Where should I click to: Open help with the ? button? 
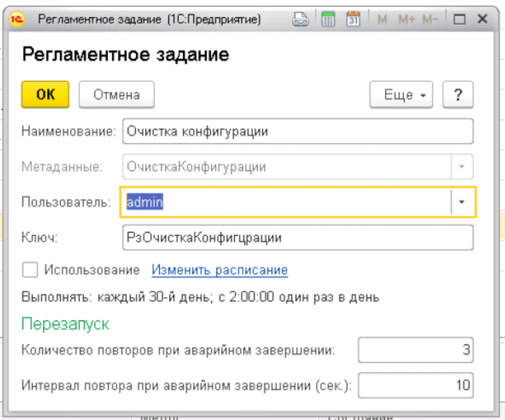tap(458, 95)
